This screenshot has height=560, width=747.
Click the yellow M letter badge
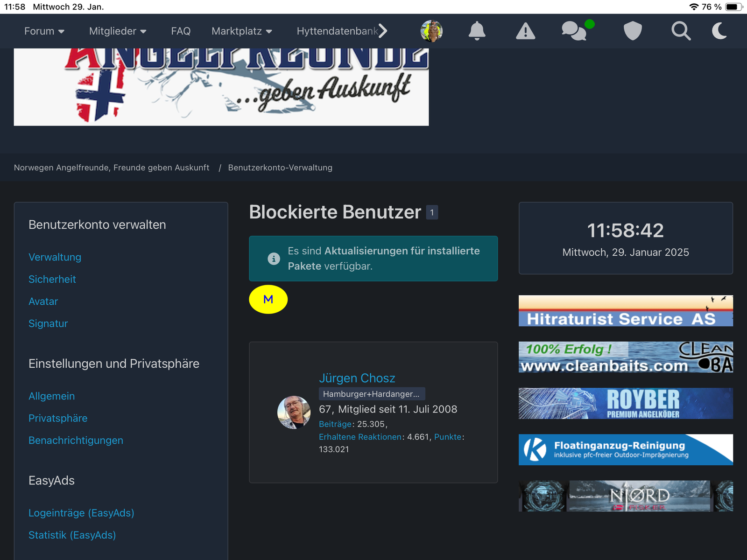(x=268, y=300)
